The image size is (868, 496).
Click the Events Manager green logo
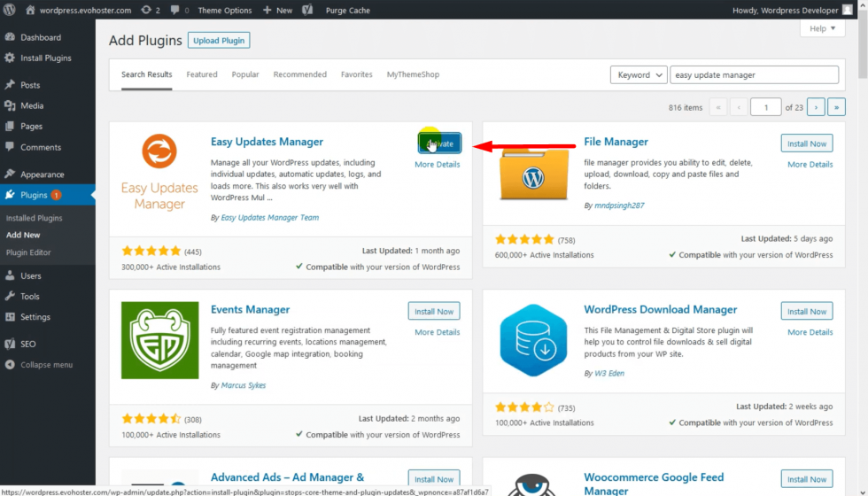pos(160,340)
